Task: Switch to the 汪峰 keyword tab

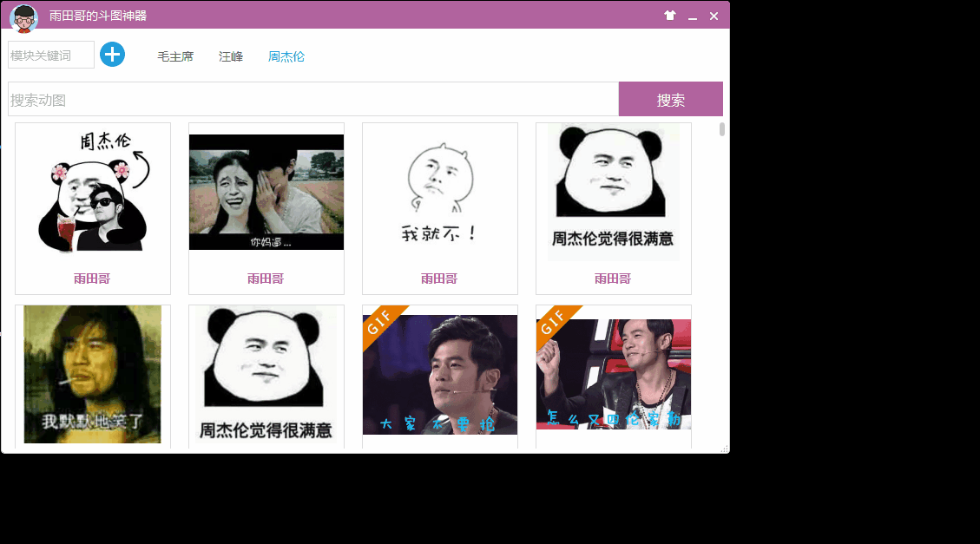Action: (x=230, y=56)
